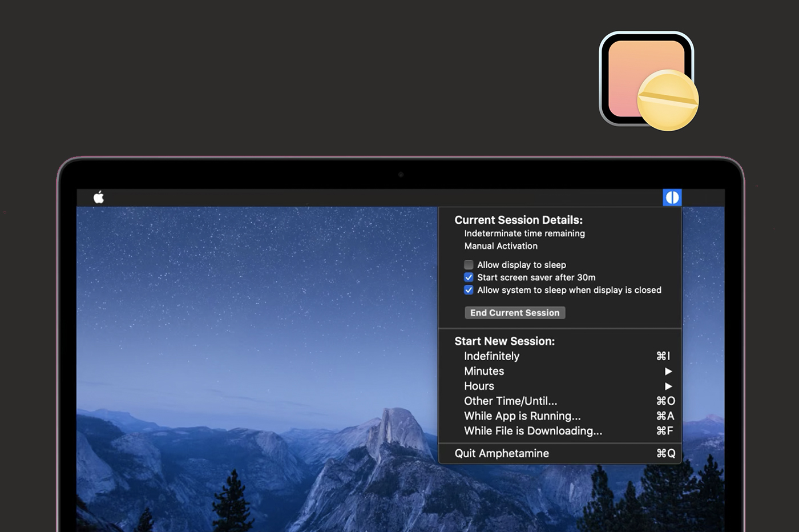Quit Amphetamine from the menu
799x532 pixels.
coord(560,453)
